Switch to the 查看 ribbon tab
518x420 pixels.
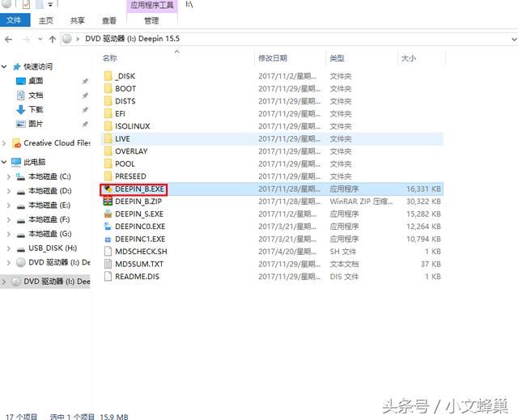point(109,20)
